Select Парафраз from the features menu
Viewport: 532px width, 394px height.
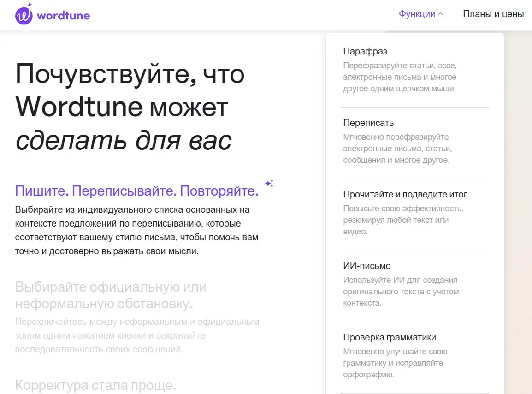[x=366, y=51]
